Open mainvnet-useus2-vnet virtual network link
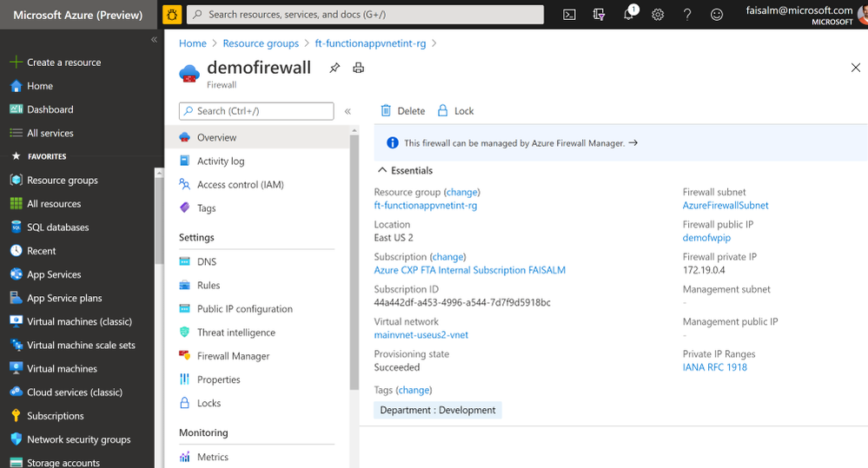 click(421, 334)
